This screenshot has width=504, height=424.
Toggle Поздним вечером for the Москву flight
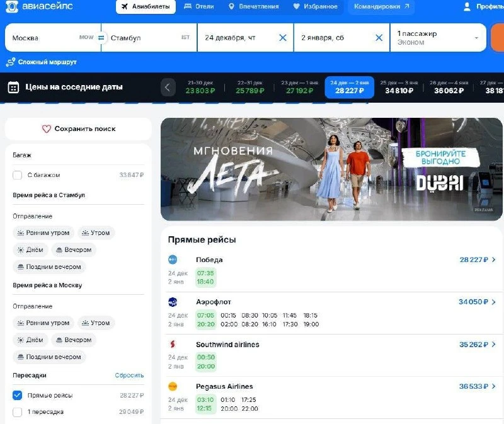(x=49, y=357)
